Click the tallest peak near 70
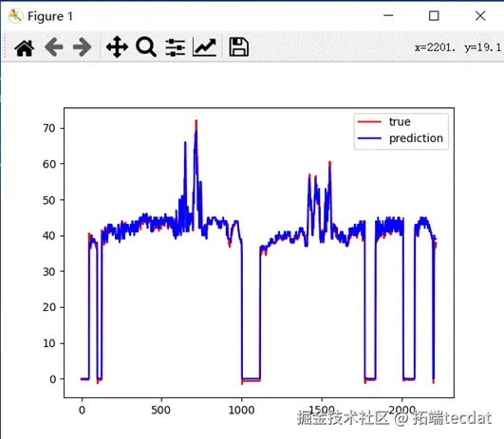504x439 pixels. [x=196, y=121]
